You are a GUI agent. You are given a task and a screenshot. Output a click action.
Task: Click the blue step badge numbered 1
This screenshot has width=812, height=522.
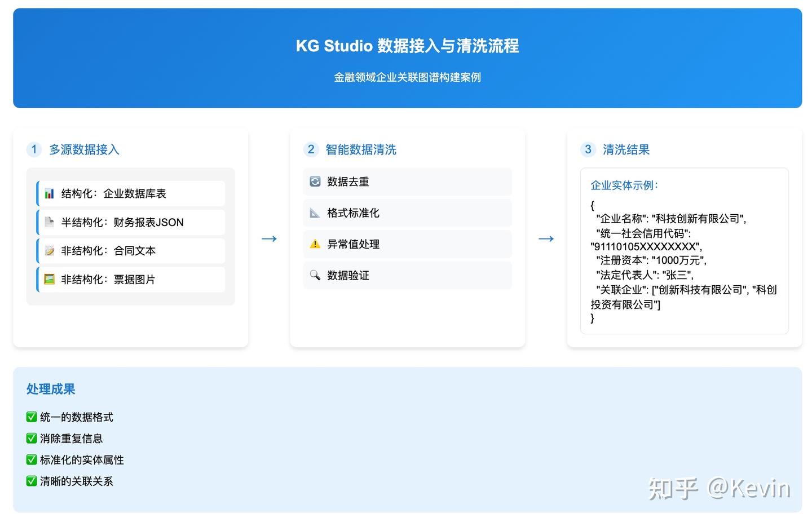(x=34, y=149)
